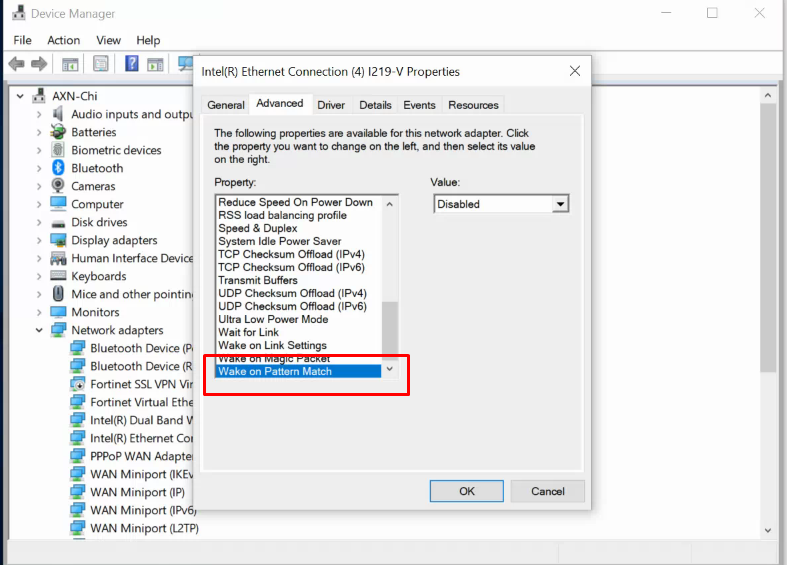The height and width of the screenshot is (565, 787).
Task: Click the Intel(R) Dual Band adapter icon
Action: [x=77, y=420]
